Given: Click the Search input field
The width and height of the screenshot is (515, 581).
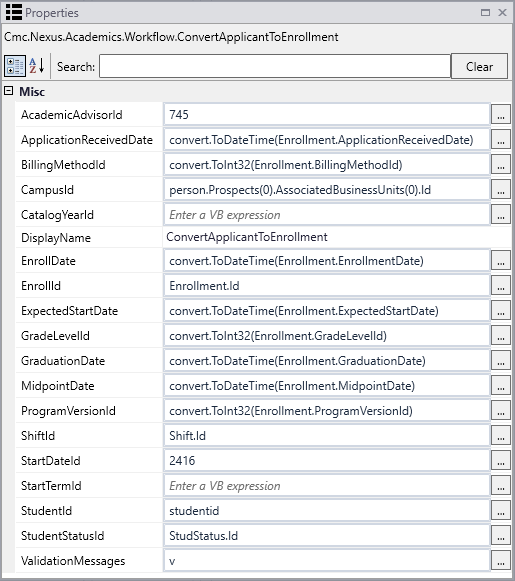Looking at the screenshot, I should point(275,66).
